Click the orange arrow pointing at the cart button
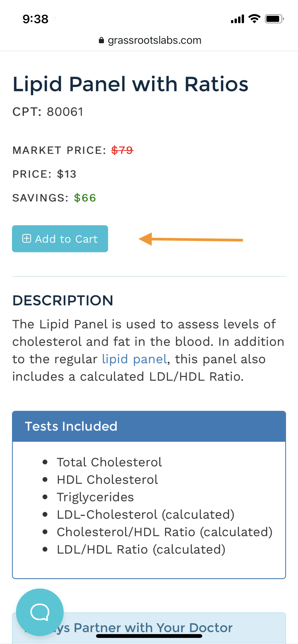Image resolution: width=298 pixels, height=644 pixels. [x=191, y=239]
